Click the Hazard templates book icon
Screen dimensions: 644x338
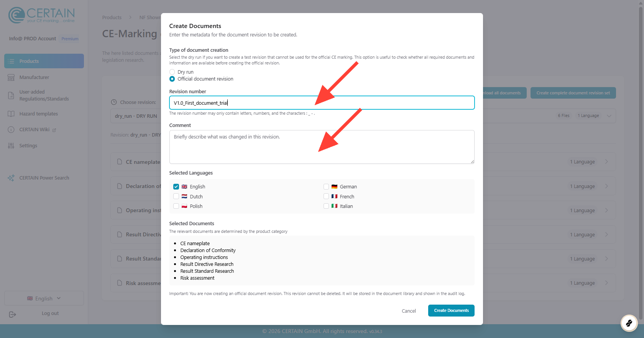point(11,114)
